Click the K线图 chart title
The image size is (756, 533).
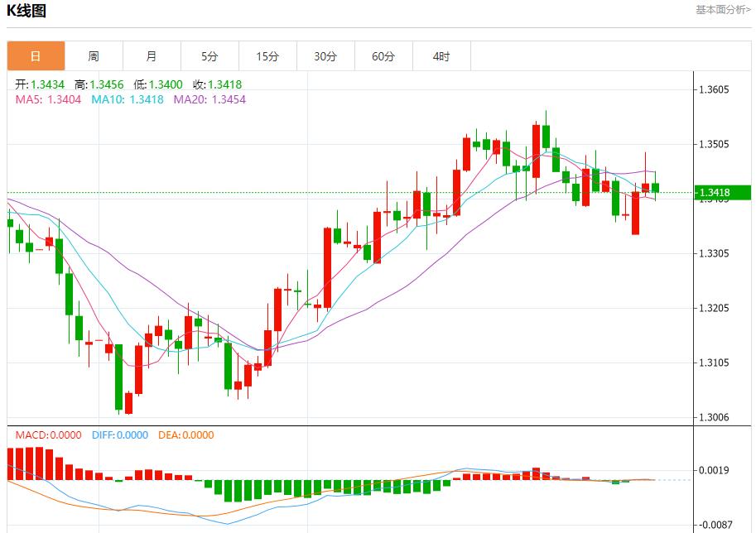pyautogui.click(x=26, y=11)
